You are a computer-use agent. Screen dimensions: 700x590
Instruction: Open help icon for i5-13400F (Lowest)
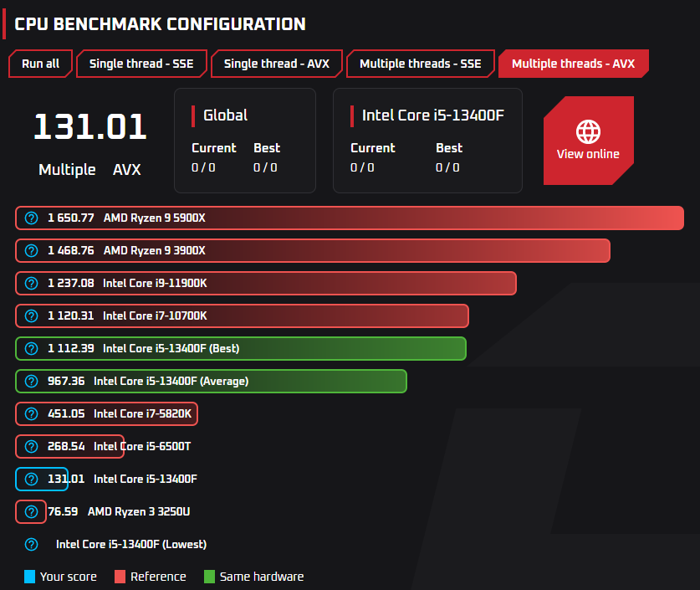point(31,544)
